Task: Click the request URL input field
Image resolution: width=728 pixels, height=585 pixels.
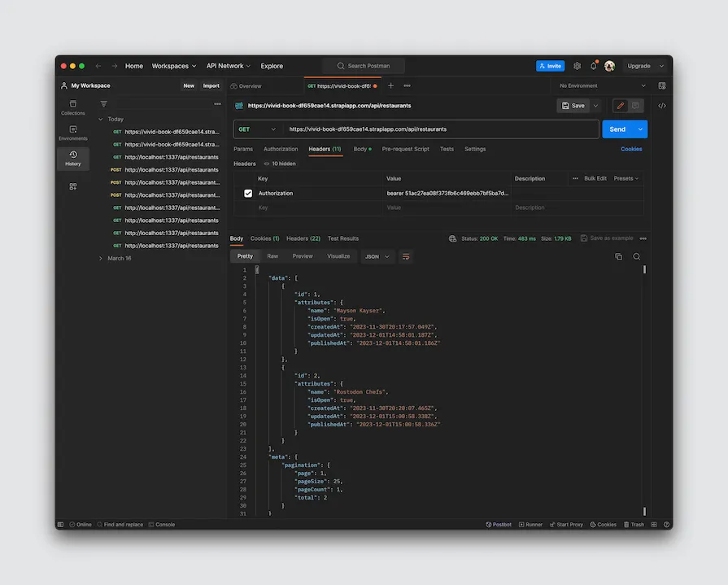Action: tap(439, 129)
